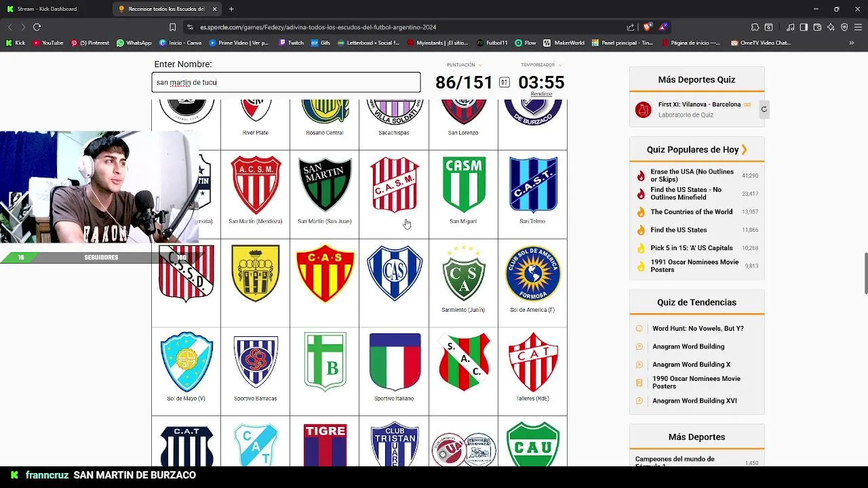This screenshot has width=868, height=488.
Task: Open Word Hunt: No Vowels quiz
Action: [698, 329]
